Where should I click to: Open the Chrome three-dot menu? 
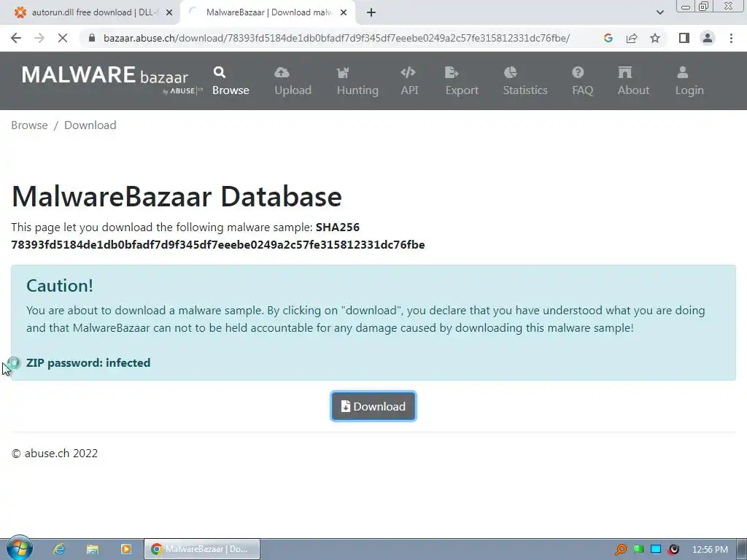coord(731,38)
